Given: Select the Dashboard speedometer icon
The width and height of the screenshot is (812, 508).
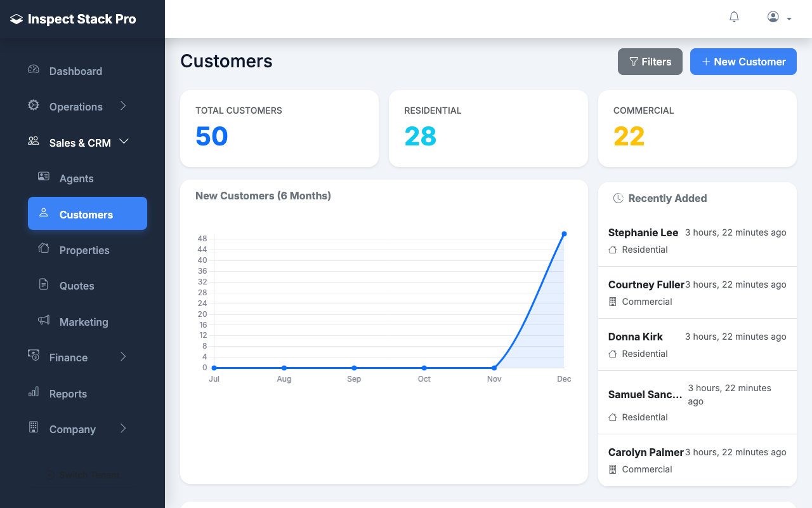Looking at the screenshot, I should tap(33, 70).
